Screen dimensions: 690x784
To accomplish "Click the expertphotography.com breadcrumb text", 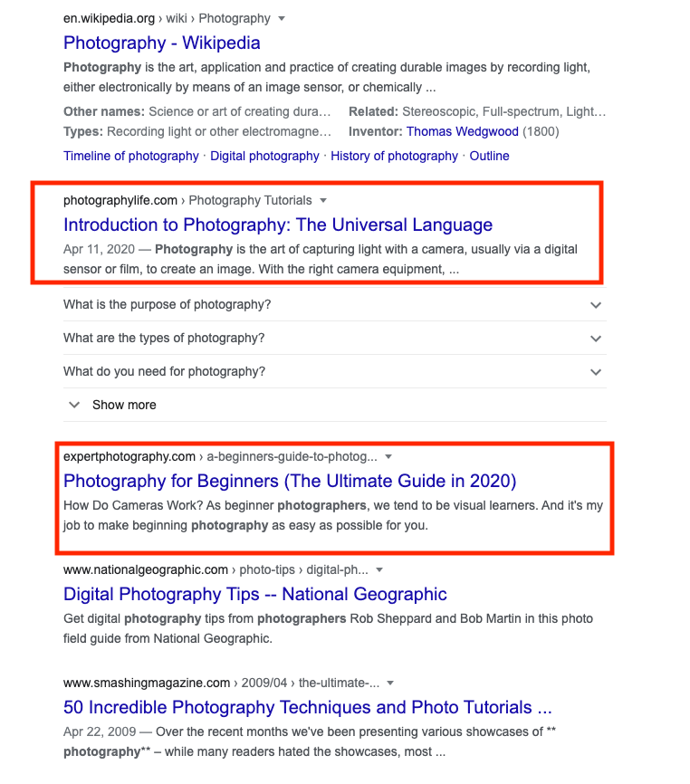I will tap(129, 456).
